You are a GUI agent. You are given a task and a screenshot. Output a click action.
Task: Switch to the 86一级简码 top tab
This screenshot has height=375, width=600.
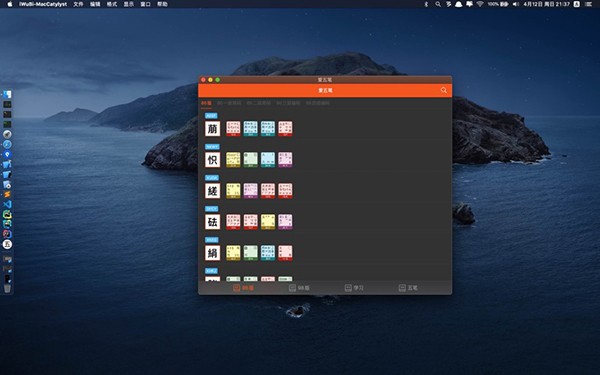(229, 103)
